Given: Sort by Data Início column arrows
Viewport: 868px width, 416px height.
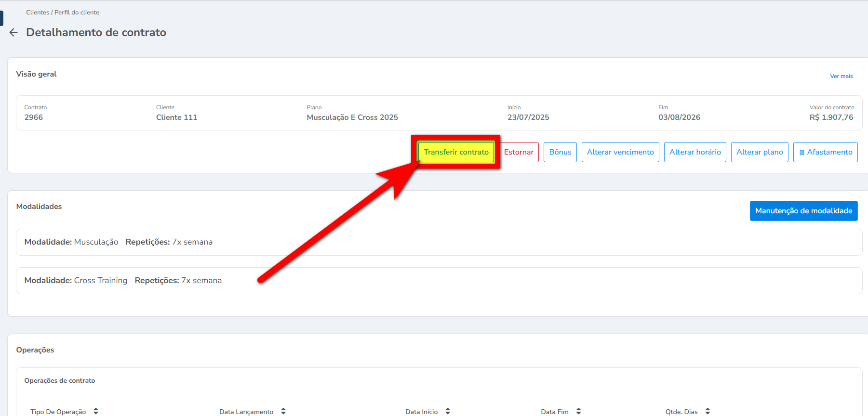Looking at the screenshot, I should click(x=448, y=411).
